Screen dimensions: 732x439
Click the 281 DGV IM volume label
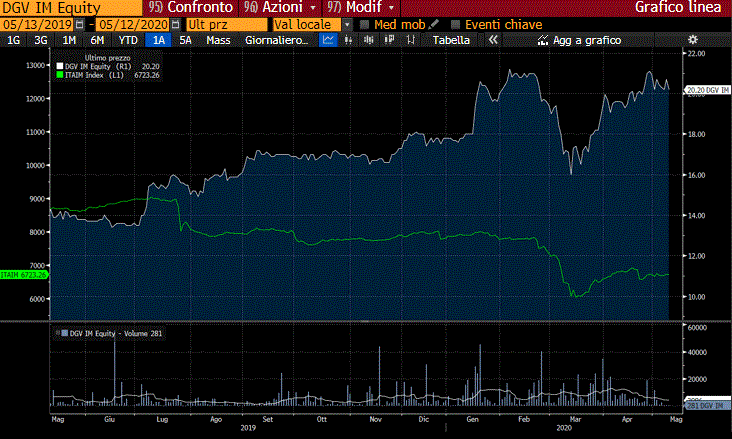point(708,406)
